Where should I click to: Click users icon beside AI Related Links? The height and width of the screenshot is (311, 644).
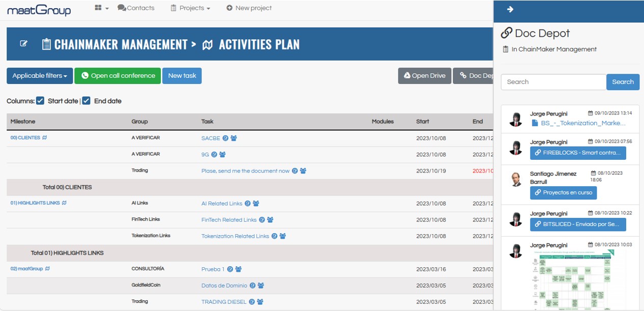[x=256, y=204]
